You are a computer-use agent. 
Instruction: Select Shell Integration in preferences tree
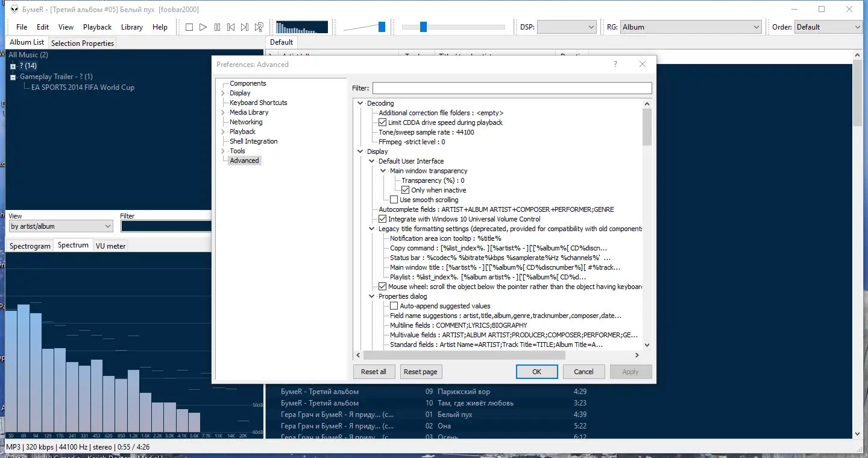click(254, 141)
